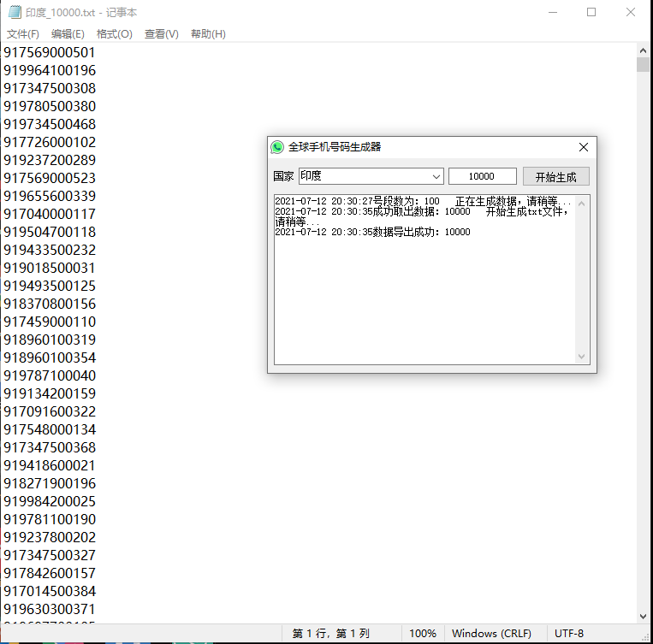Click the Notepad vertical scrollbar thumb
653x644 pixels.
click(643, 64)
